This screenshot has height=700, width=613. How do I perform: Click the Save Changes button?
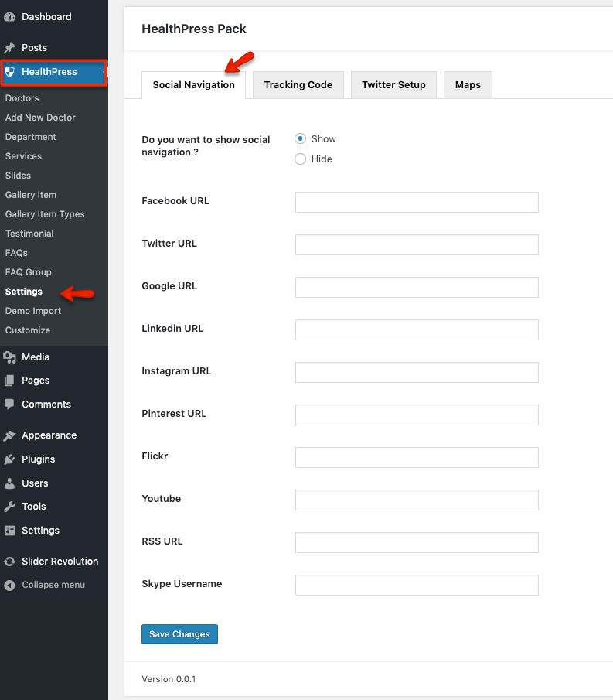tap(179, 634)
